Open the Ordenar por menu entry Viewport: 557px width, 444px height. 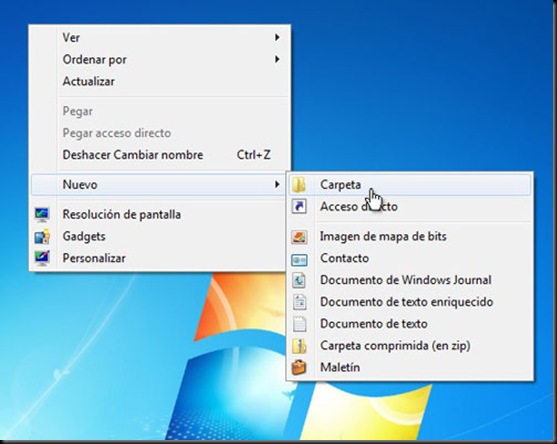159,59
